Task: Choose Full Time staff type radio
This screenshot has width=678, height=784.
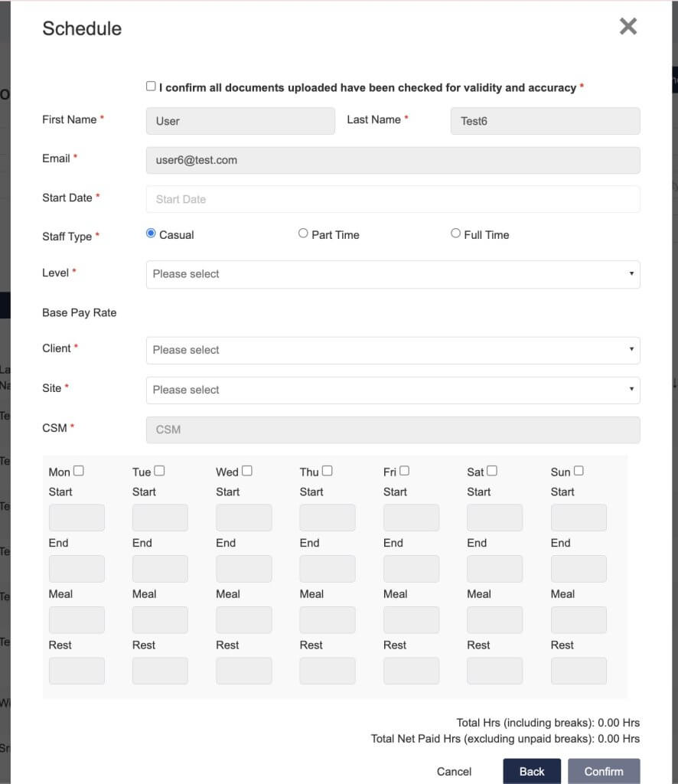Action: pos(455,234)
